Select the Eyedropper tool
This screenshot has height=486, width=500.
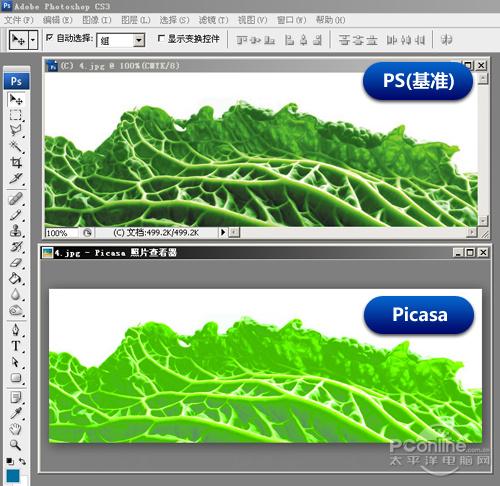(x=15, y=413)
